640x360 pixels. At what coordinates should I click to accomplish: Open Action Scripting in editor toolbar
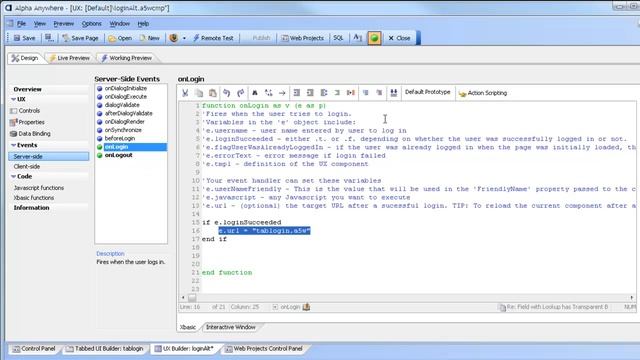tap(482, 93)
